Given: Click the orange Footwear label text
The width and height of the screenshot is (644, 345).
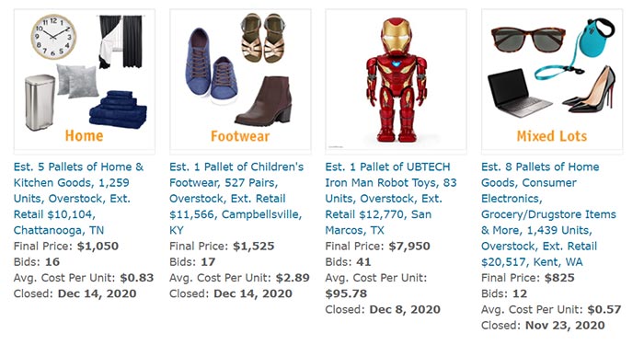Looking at the screenshot, I should [240, 136].
